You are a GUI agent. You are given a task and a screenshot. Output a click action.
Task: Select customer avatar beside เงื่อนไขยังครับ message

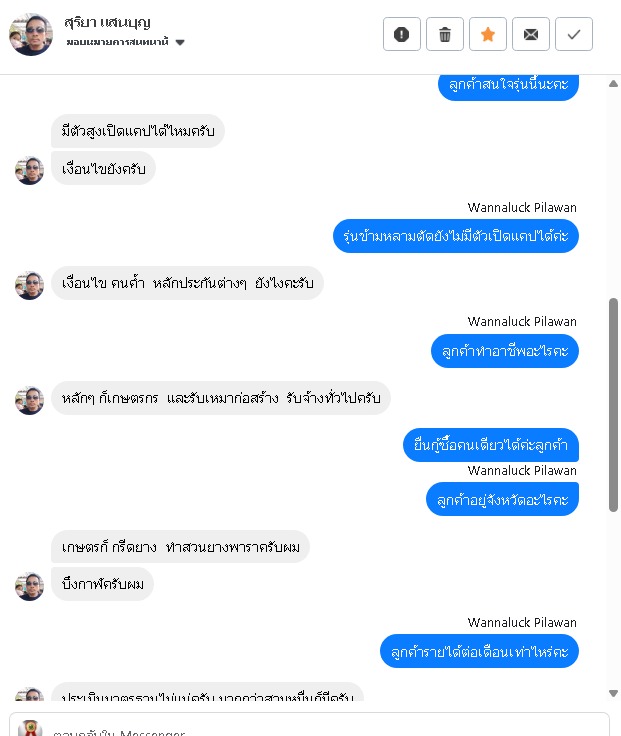pos(29,170)
